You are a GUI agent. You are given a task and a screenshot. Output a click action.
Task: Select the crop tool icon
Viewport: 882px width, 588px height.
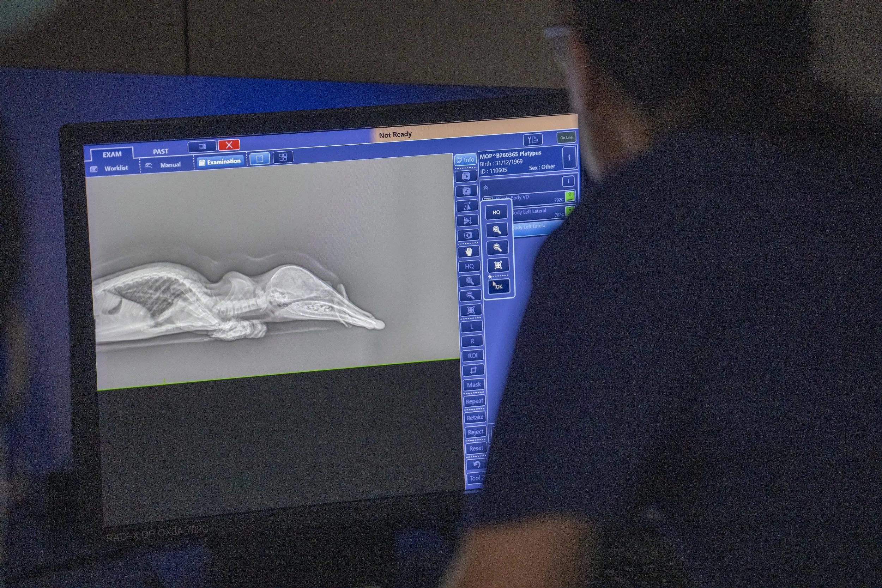coord(473,370)
